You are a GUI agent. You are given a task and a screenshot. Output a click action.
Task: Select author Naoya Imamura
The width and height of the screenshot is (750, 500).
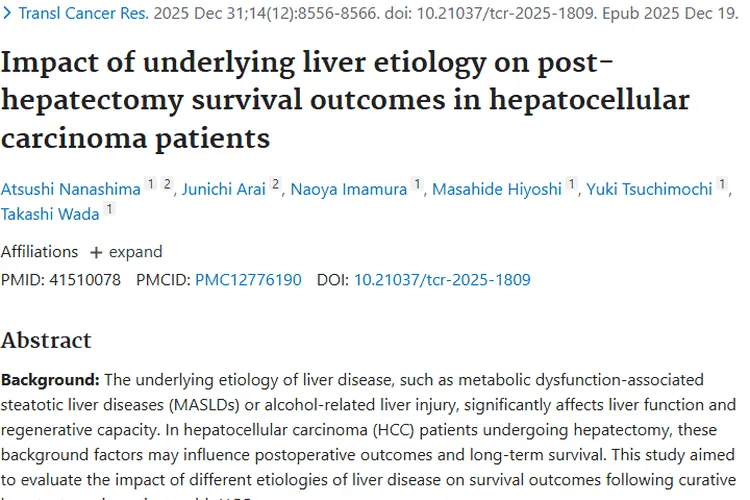tap(349, 188)
